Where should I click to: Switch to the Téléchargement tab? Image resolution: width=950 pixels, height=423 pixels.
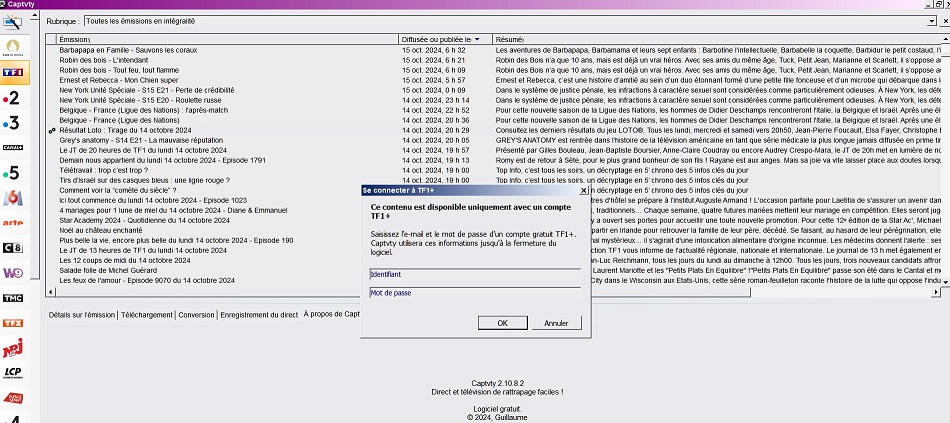coord(148,314)
